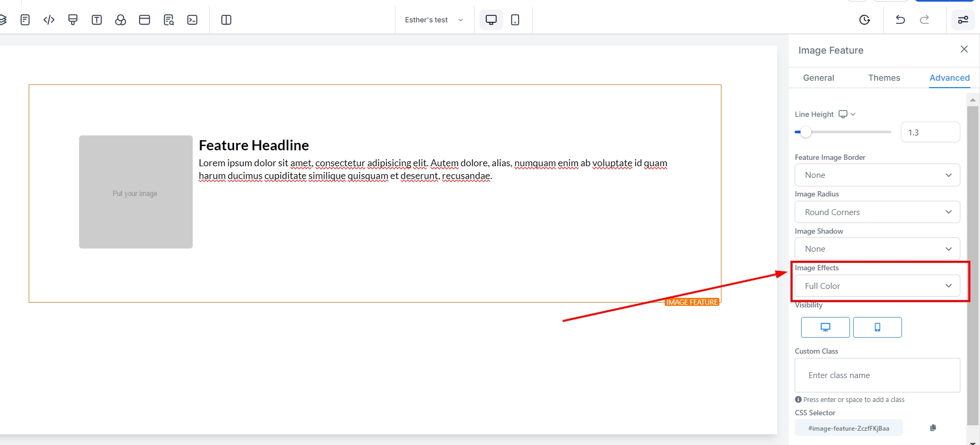Copy the CSS selector to clipboard

[x=933, y=428]
